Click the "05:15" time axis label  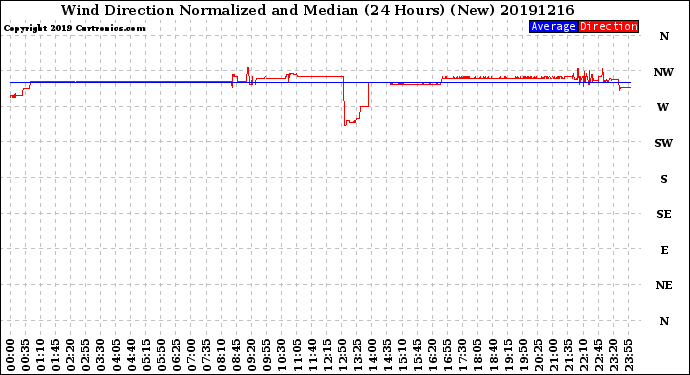pos(146,355)
